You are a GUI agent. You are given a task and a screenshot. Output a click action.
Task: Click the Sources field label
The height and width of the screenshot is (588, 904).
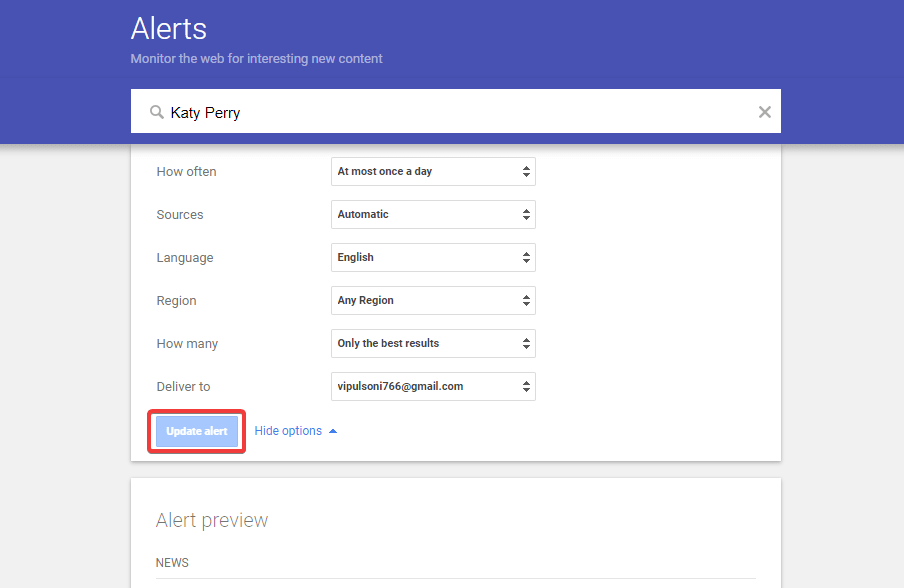[180, 215]
